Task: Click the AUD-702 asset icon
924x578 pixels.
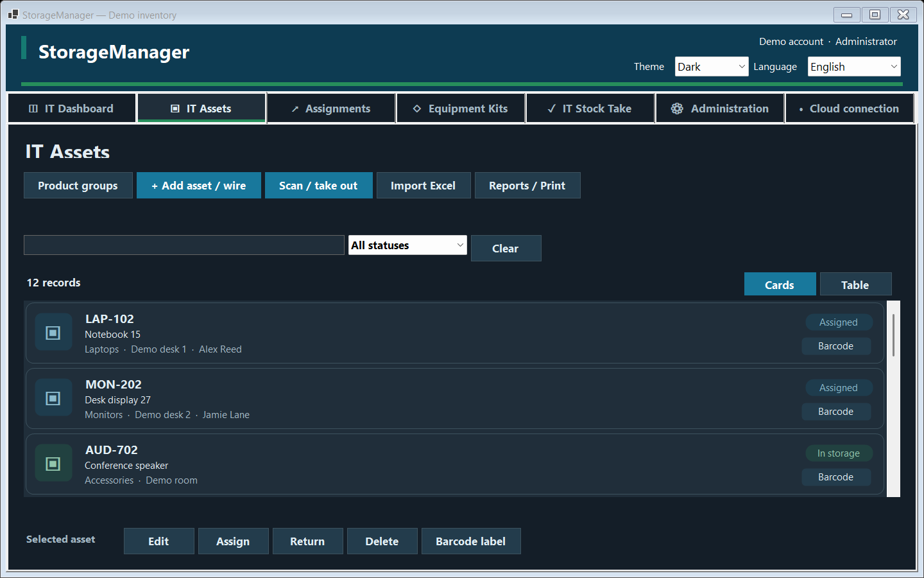Action: coord(53,464)
